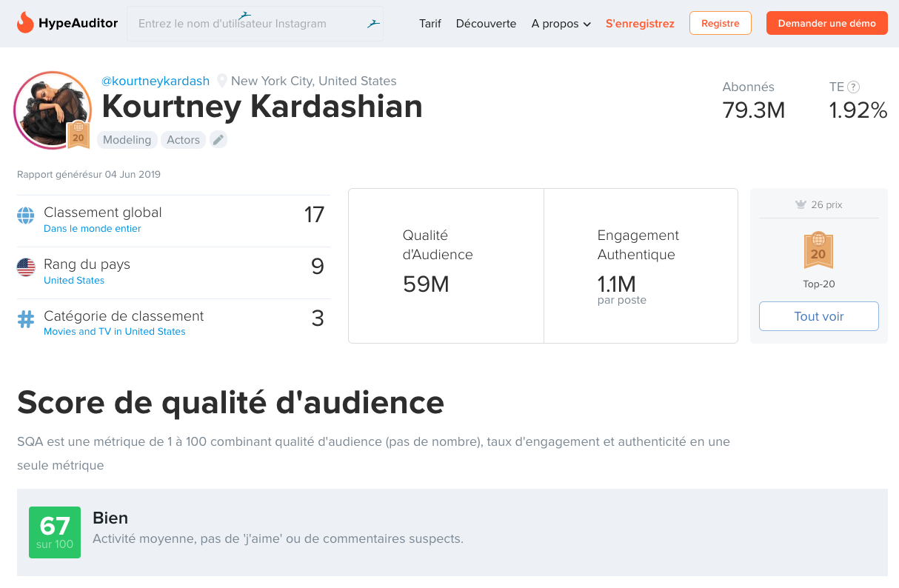The height and width of the screenshot is (588, 899).
Task: Click the S'enregistrez link
Action: pyautogui.click(x=640, y=24)
